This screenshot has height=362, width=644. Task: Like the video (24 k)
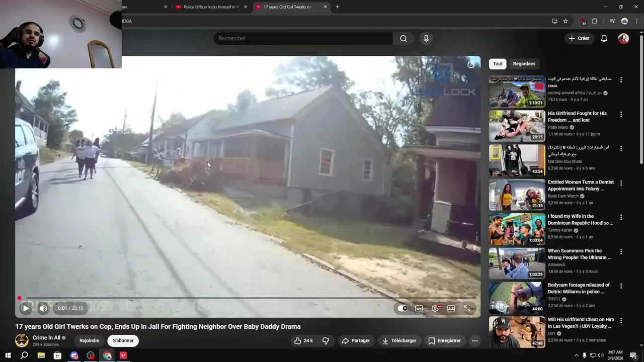[303, 340]
